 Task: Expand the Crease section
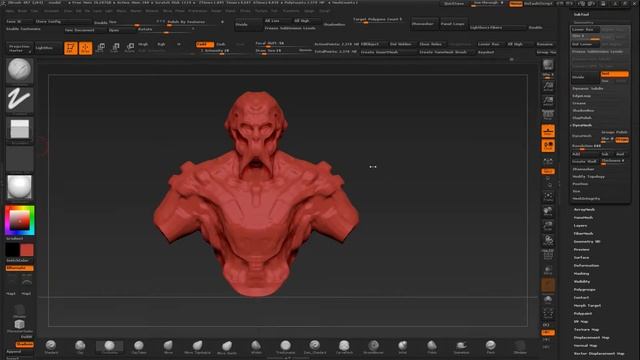579,103
